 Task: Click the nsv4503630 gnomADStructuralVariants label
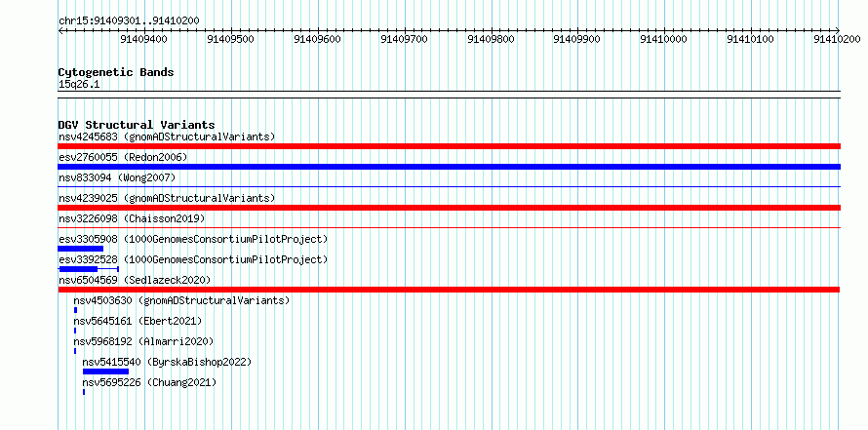pos(181,300)
